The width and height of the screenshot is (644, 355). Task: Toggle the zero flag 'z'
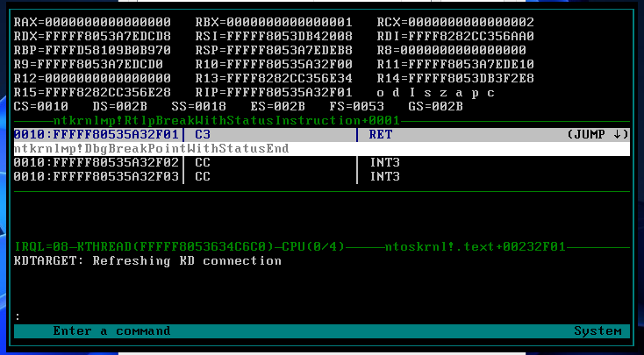click(443, 93)
